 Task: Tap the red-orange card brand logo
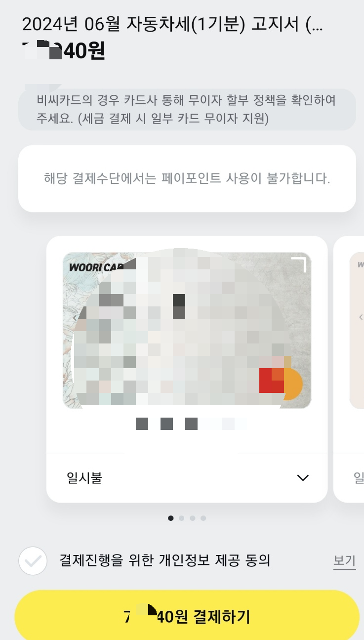[x=281, y=384]
